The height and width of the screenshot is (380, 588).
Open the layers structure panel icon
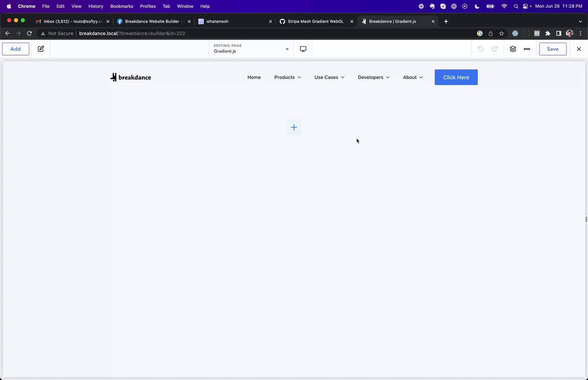(513, 49)
